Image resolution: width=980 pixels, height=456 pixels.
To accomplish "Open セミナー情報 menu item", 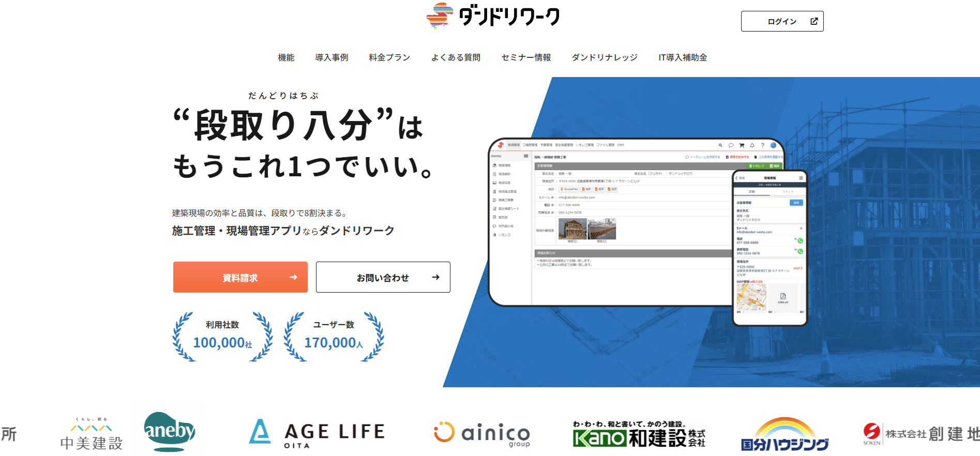I will pos(526,57).
